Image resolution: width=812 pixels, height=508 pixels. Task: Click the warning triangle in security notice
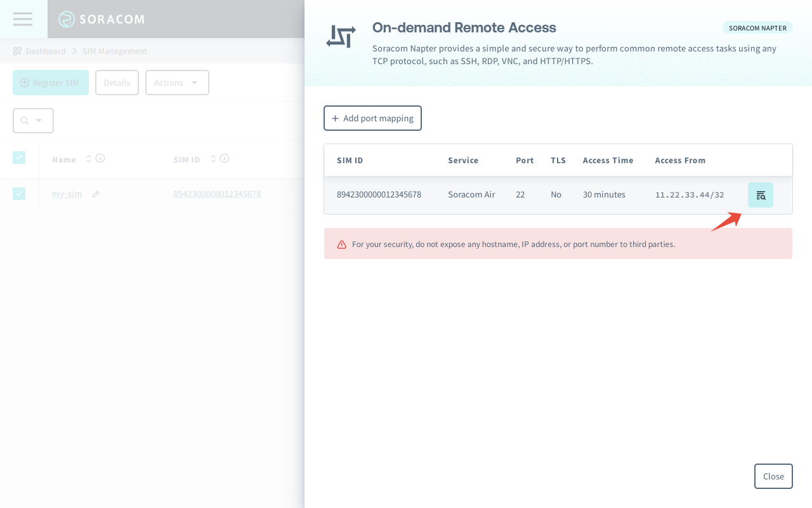point(342,244)
